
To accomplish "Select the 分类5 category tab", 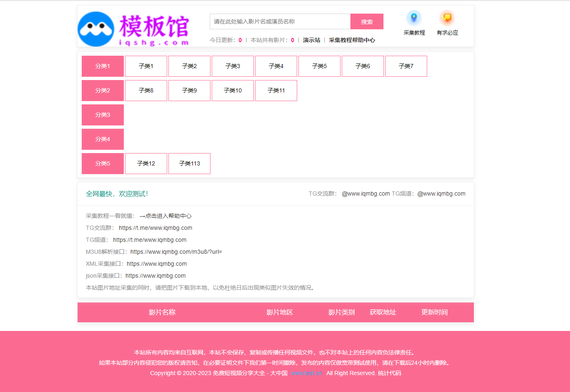I will (x=103, y=163).
